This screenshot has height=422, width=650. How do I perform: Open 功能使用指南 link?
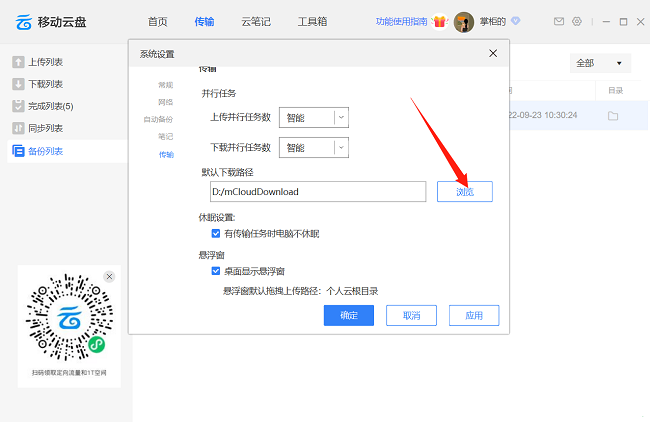click(401, 22)
